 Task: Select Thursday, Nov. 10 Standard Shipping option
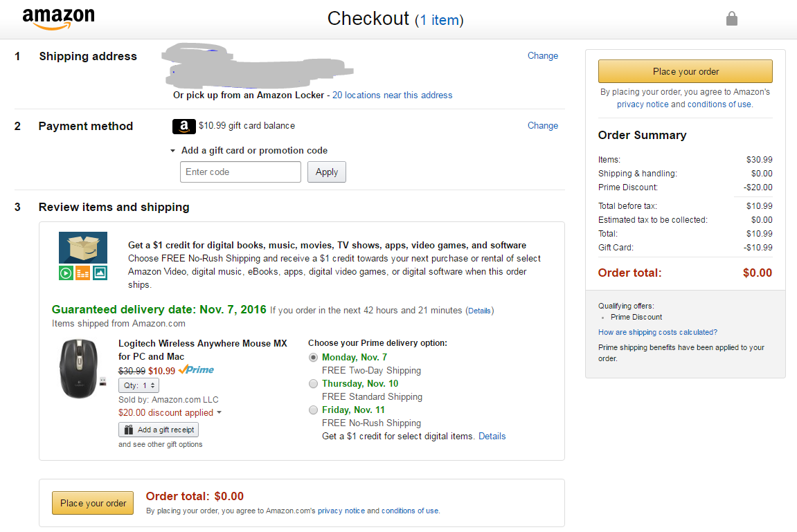[x=314, y=384]
